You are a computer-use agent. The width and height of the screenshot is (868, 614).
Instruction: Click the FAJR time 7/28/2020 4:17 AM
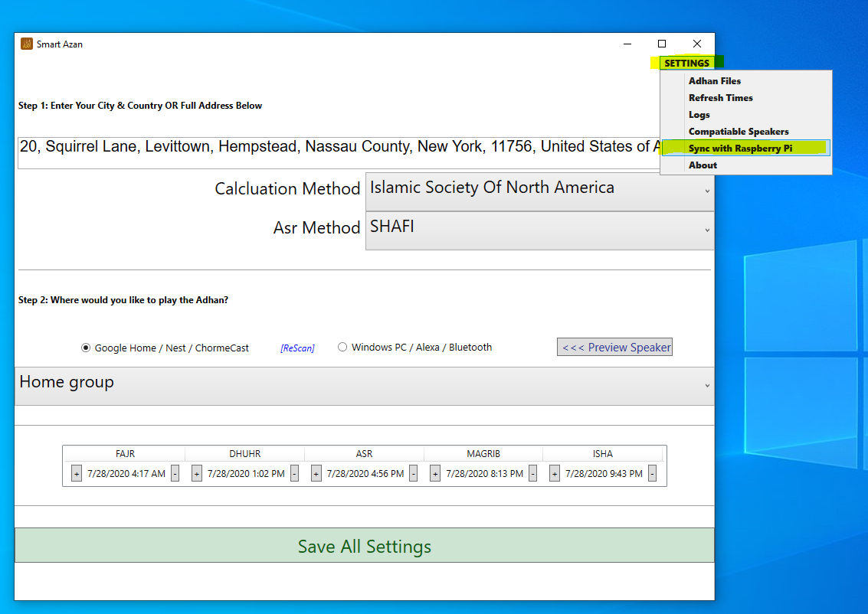(126, 473)
